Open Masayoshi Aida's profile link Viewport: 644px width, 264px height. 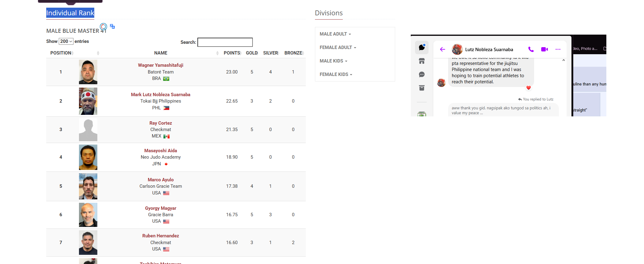click(161, 151)
